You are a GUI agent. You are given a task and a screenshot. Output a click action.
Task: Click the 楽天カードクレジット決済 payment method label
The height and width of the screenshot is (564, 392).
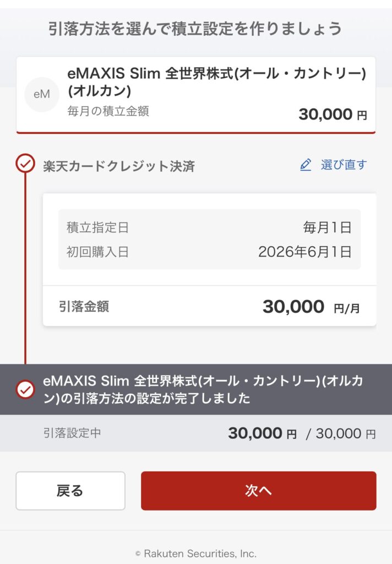119,166
